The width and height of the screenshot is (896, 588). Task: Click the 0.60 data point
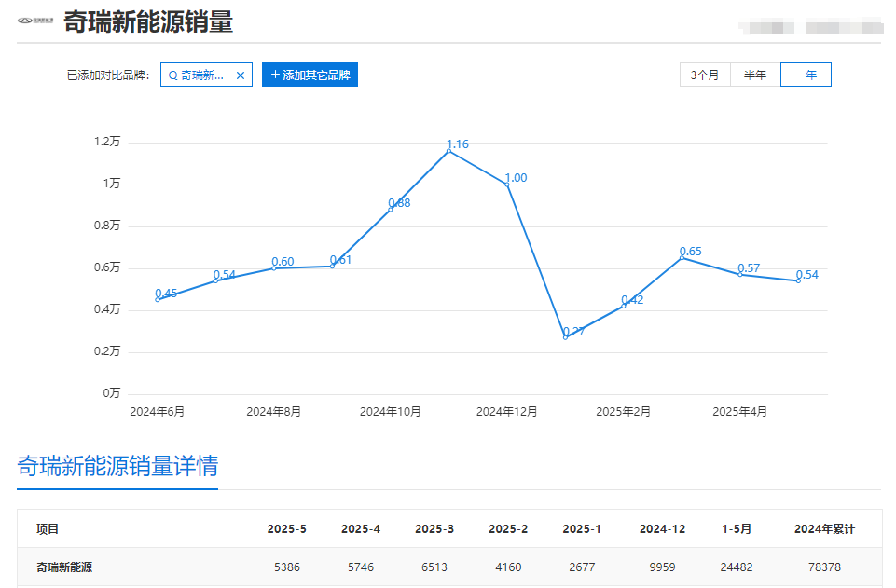pyautogui.click(x=274, y=268)
